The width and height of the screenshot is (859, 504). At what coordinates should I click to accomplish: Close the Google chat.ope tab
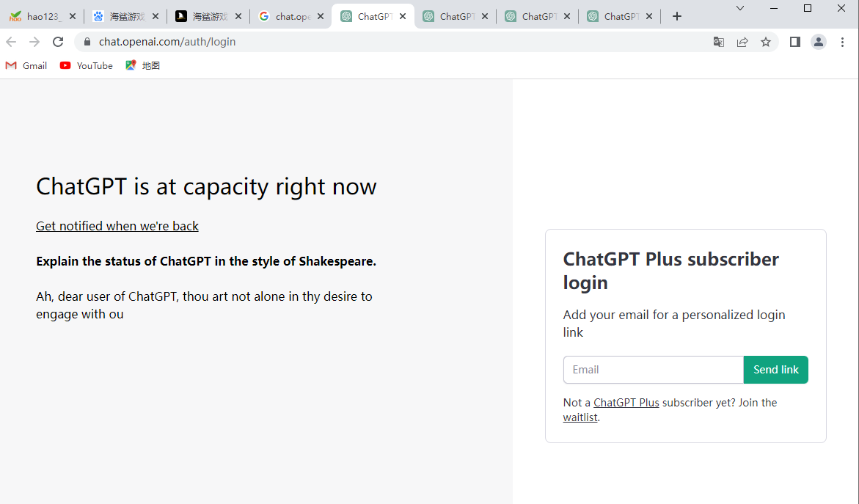(321, 16)
